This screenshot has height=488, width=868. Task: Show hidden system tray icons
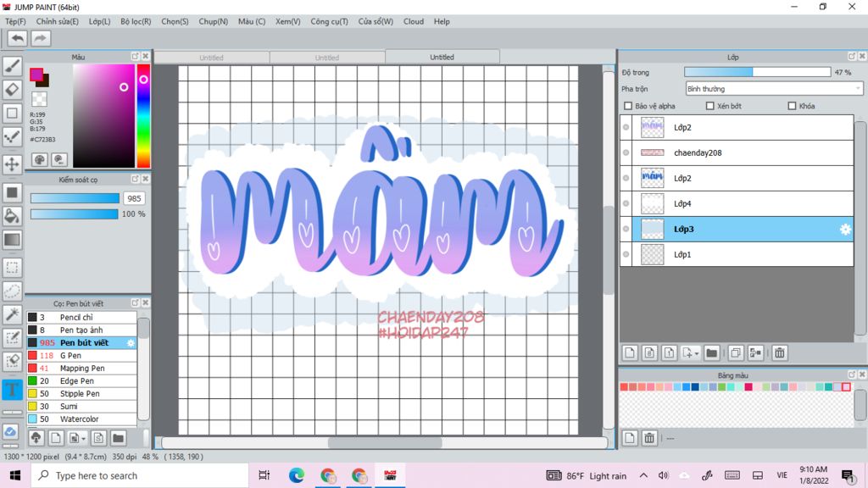click(643, 475)
